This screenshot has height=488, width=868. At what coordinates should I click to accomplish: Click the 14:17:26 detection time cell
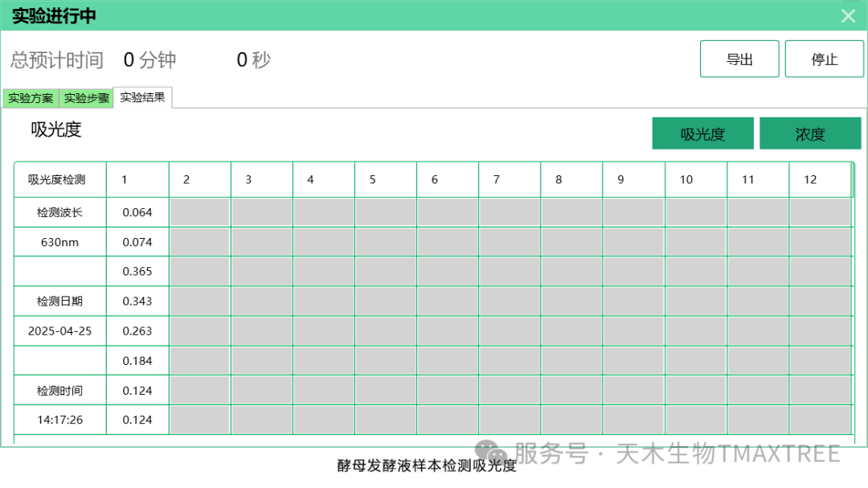(59, 420)
